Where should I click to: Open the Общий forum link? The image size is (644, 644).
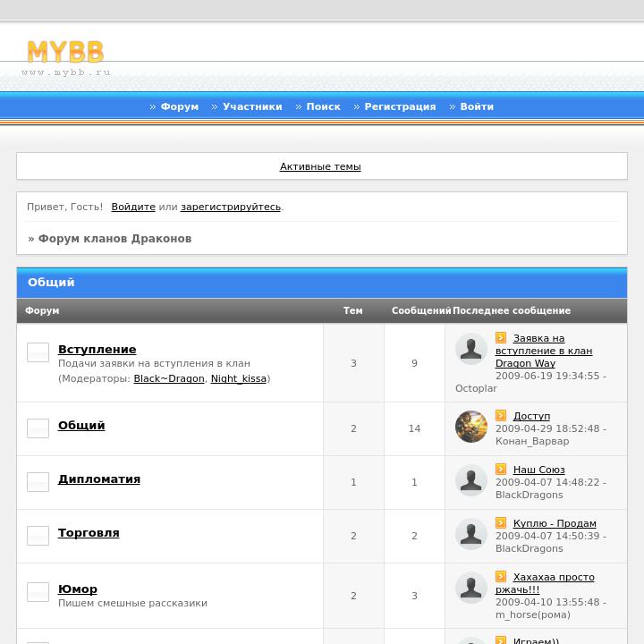[x=81, y=425]
